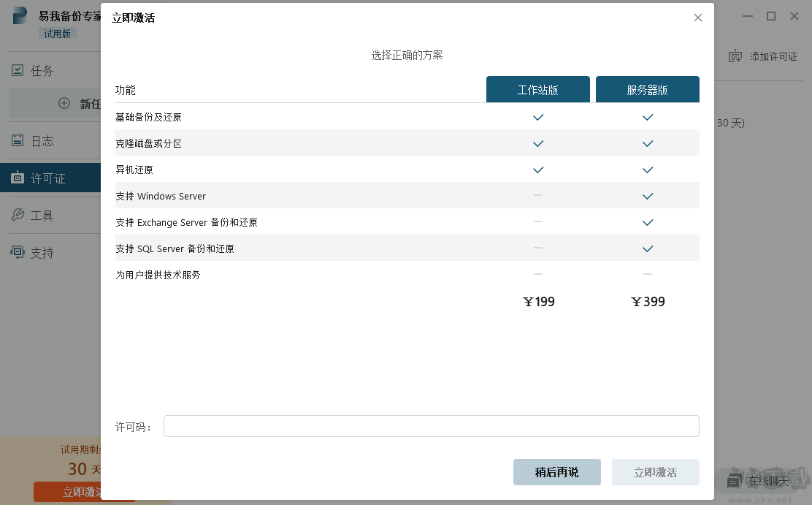Viewport: 812px width, 505px height.
Task: Click the 工作站版 dash for Exchange Server
Action: 538,221
